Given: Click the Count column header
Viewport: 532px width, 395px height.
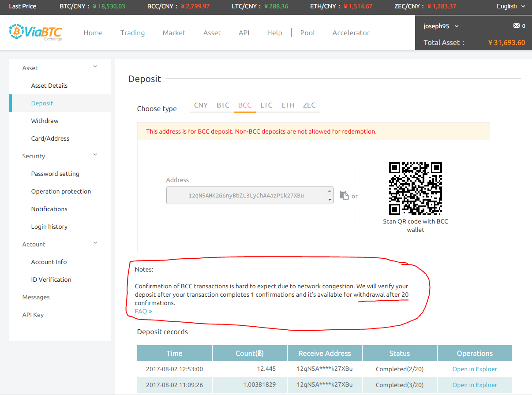Looking at the screenshot, I should pyautogui.click(x=250, y=353).
